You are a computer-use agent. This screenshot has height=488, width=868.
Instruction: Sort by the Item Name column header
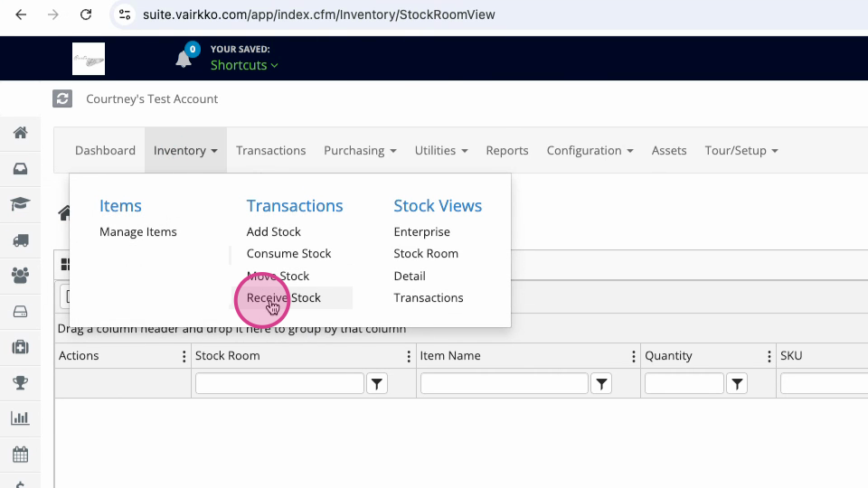pos(450,356)
